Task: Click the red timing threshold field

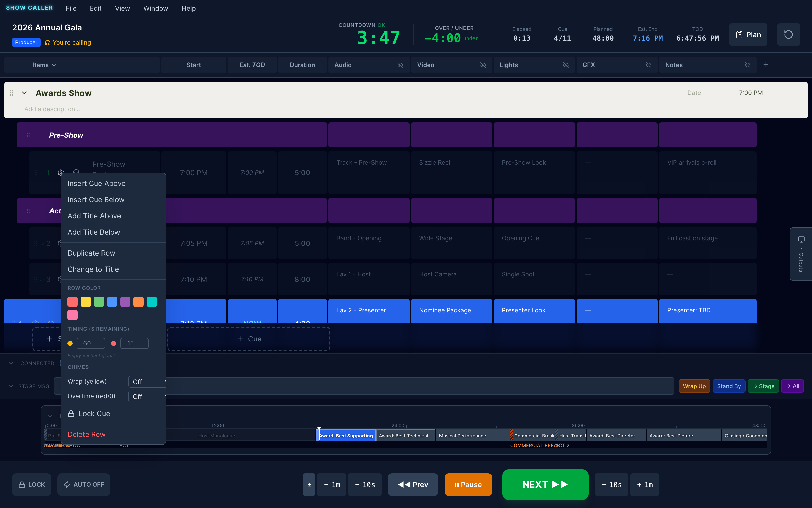Action: coord(134,343)
